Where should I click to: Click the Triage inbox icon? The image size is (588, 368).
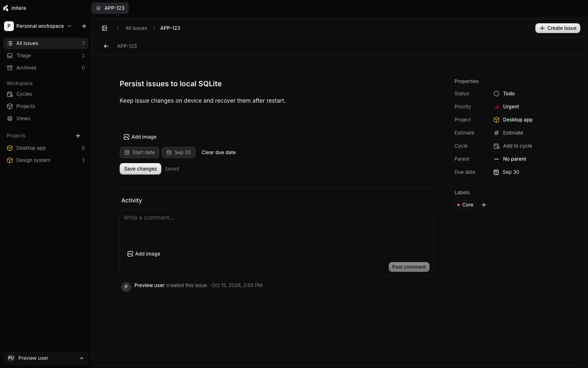pyautogui.click(x=10, y=56)
